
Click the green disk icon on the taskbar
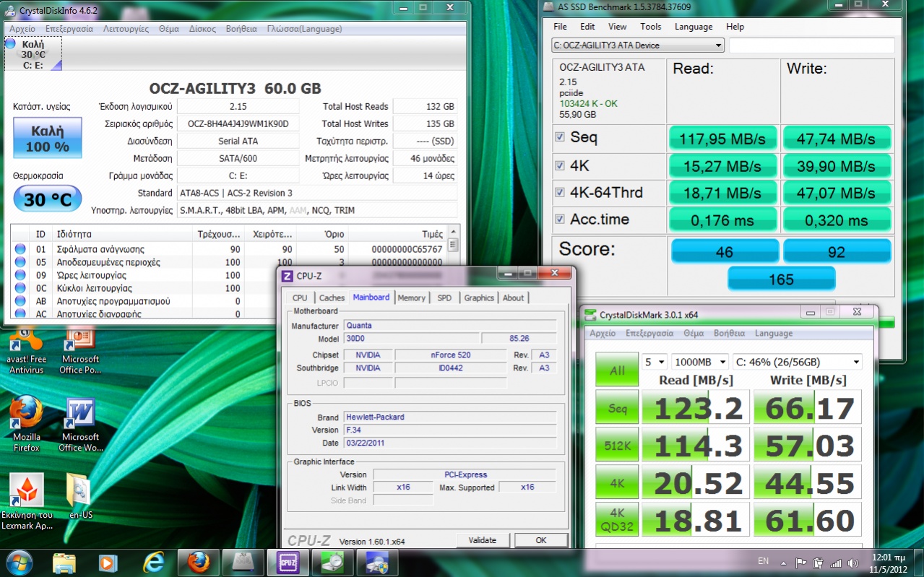coord(332,562)
